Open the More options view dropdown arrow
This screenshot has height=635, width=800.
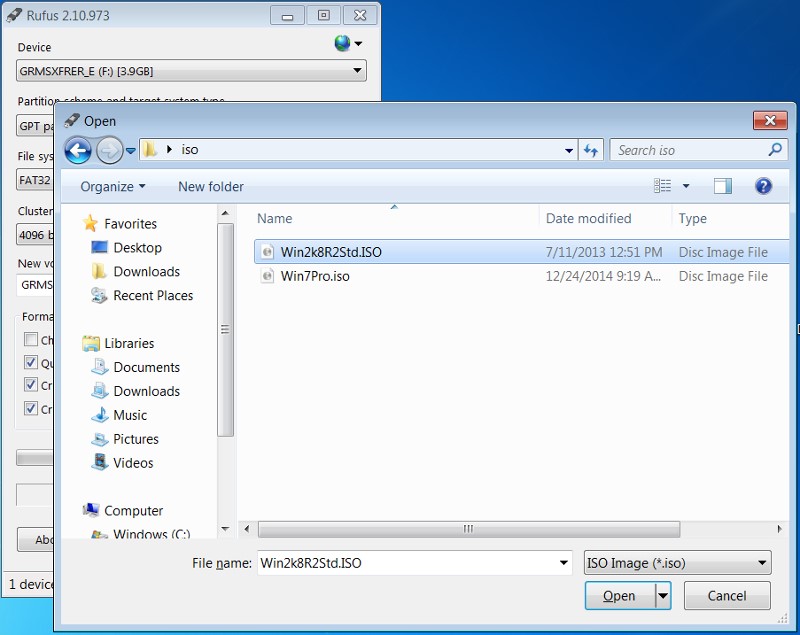[x=686, y=186]
